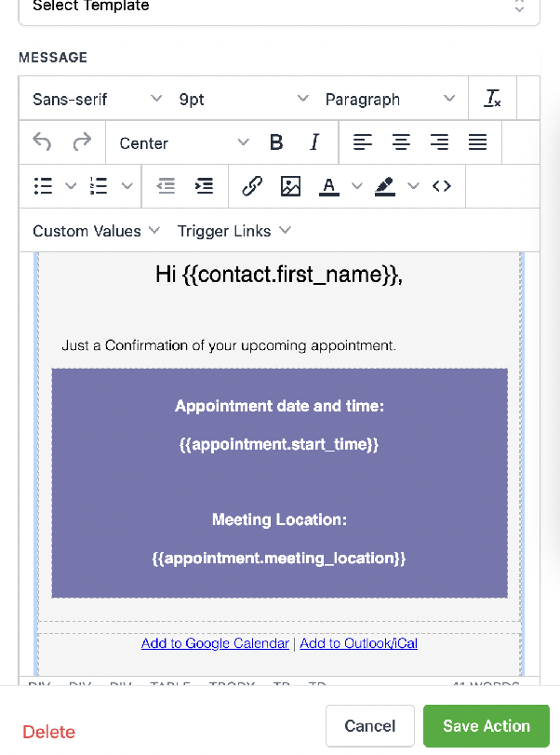Open the 9pt font size dropdown
560x755 pixels.
244,100
